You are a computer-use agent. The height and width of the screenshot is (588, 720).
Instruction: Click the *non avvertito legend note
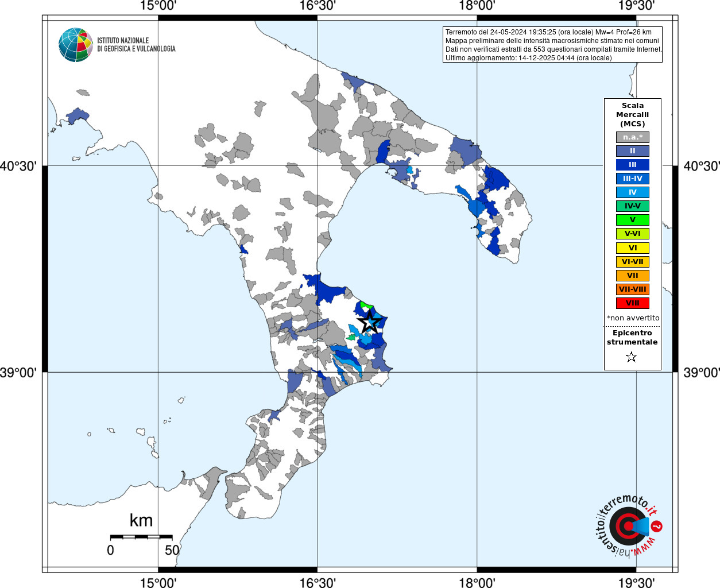(x=633, y=318)
